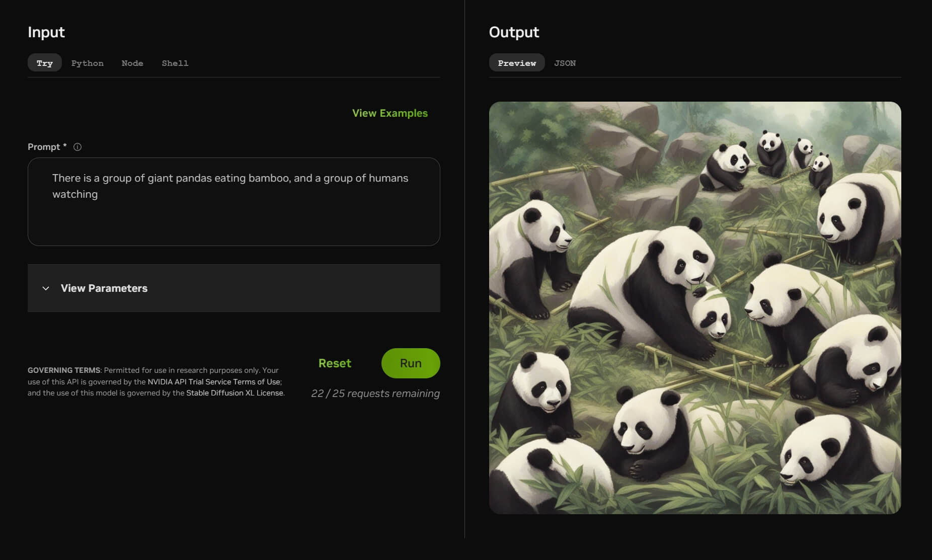Image resolution: width=932 pixels, height=560 pixels.
Task: Open the Stable Diffusion XL License link
Action: (x=235, y=393)
